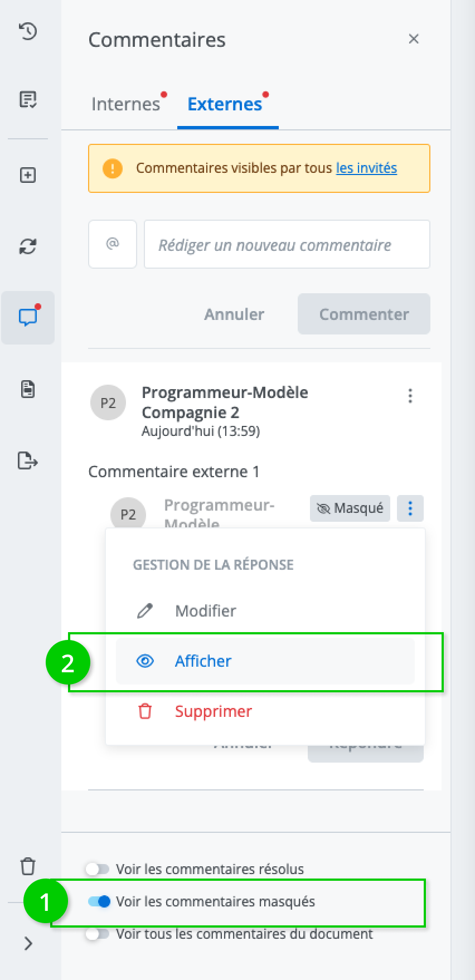This screenshot has width=475, height=980.
Task: Switch to the Internes tab
Action: click(126, 104)
